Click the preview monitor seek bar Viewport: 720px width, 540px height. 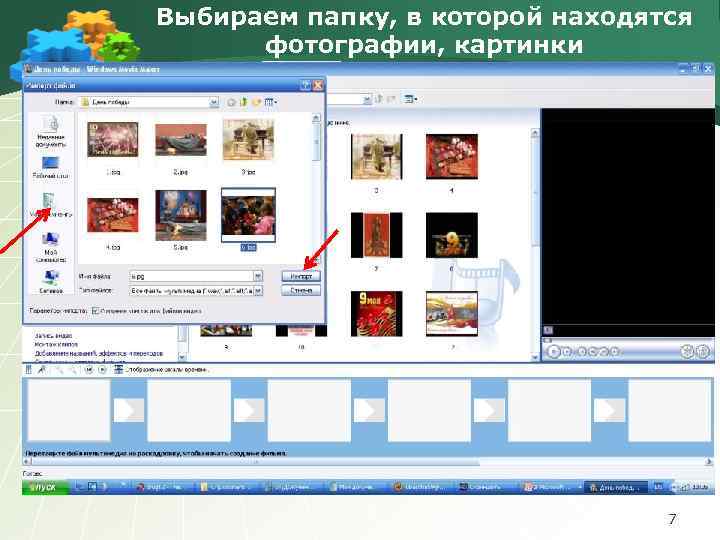coord(628,341)
